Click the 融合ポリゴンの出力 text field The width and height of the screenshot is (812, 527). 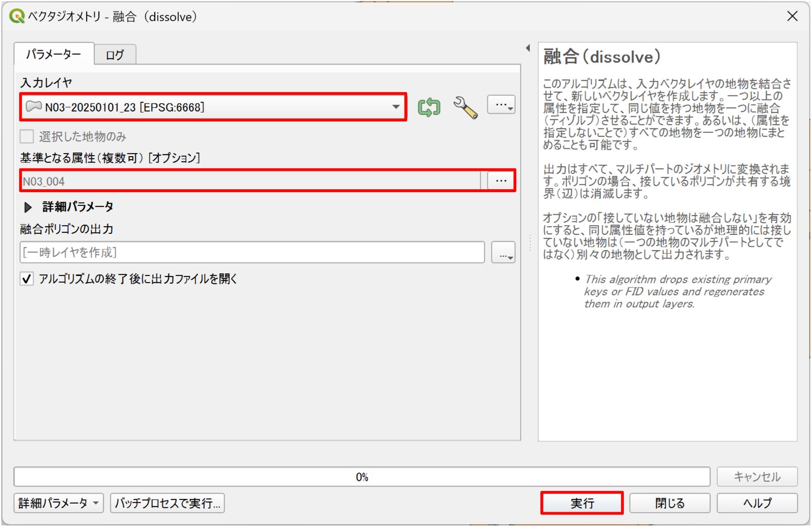tap(252, 252)
